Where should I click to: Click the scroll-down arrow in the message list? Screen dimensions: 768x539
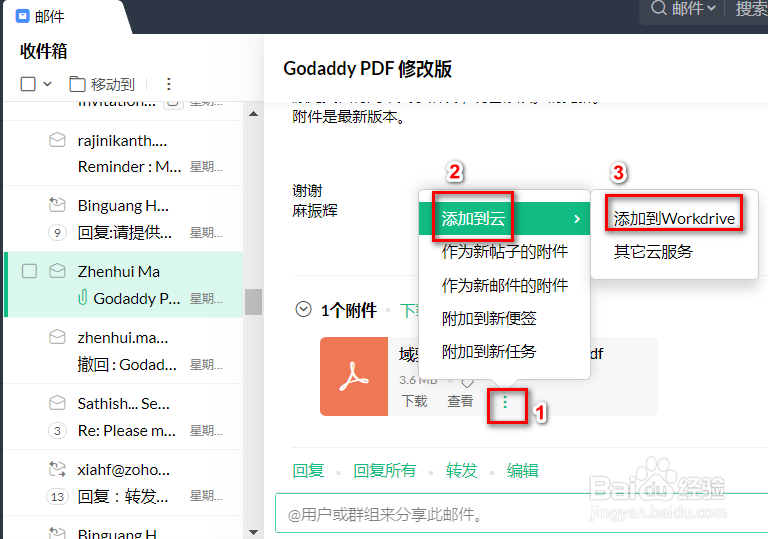tap(253, 532)
